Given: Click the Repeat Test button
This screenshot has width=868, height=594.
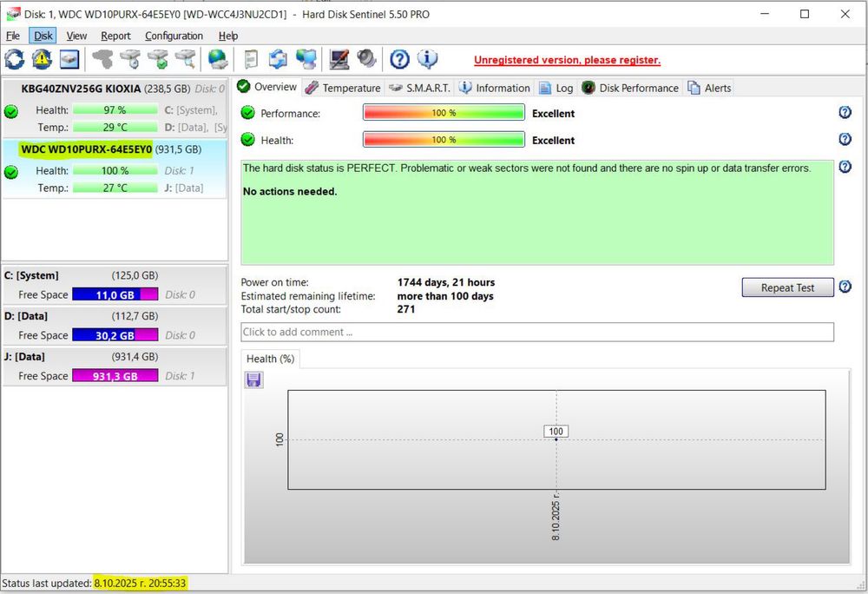Looking at the screenshot, I should point(787,287).
